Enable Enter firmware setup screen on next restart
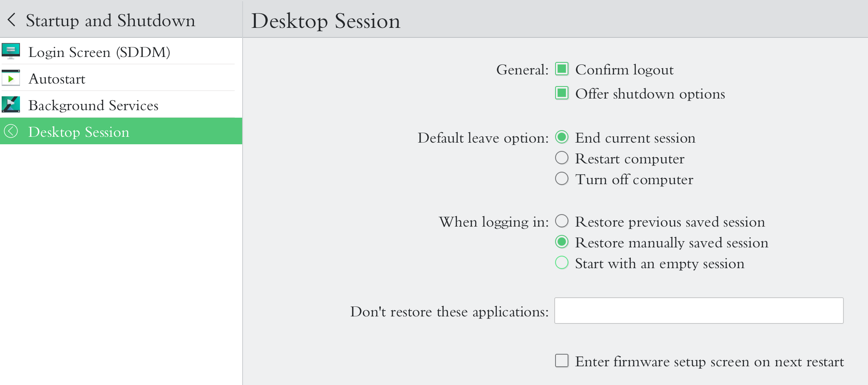The image size is (868, 385). pyautogui.click(x=561, y=361)
